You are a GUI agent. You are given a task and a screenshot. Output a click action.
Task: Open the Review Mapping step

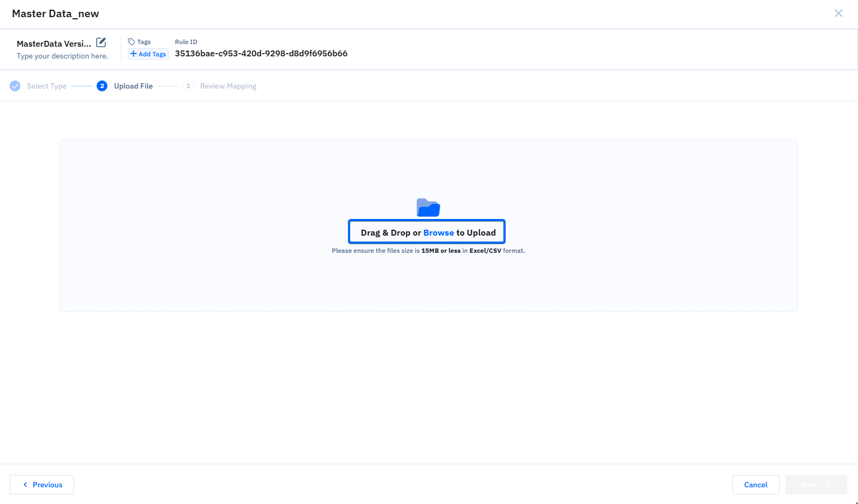click(228, 86)
